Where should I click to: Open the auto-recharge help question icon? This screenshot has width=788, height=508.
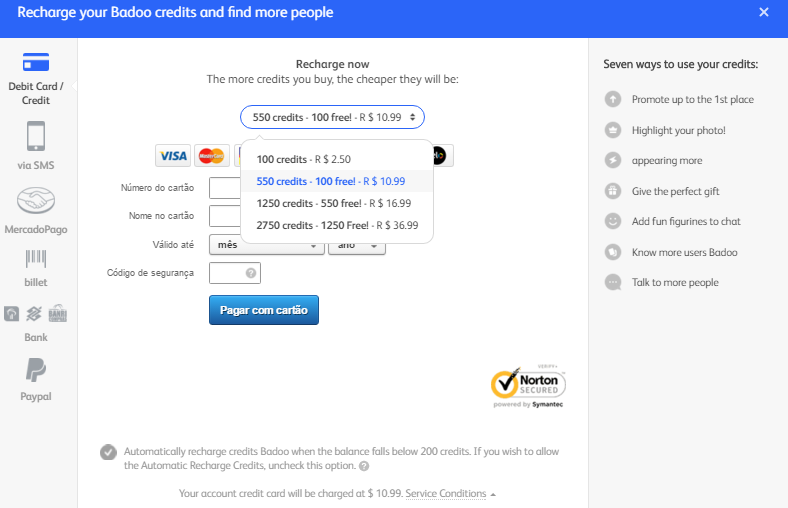[x=364, y=466]
